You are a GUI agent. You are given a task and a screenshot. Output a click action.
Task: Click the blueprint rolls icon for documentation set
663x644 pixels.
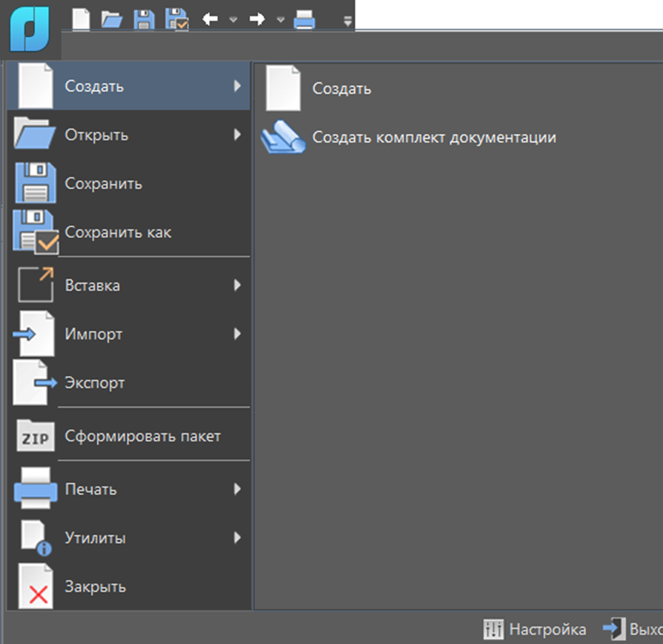pos(283,137)
